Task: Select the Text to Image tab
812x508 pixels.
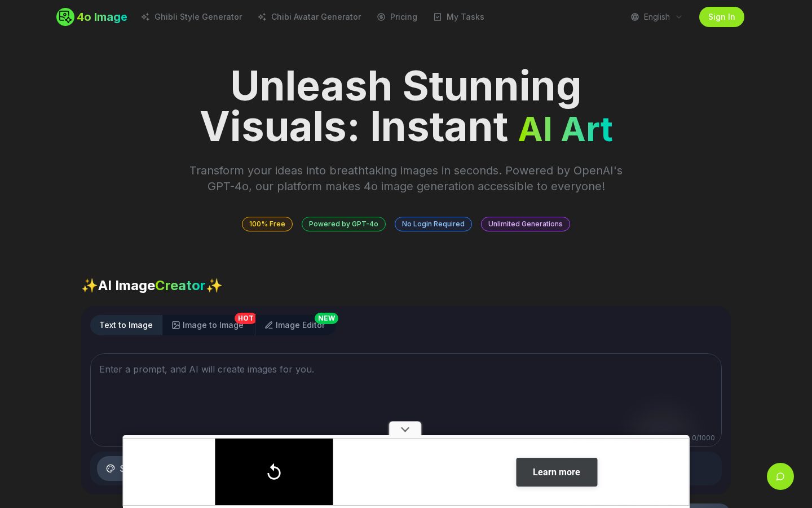Action: coord(126,325)
